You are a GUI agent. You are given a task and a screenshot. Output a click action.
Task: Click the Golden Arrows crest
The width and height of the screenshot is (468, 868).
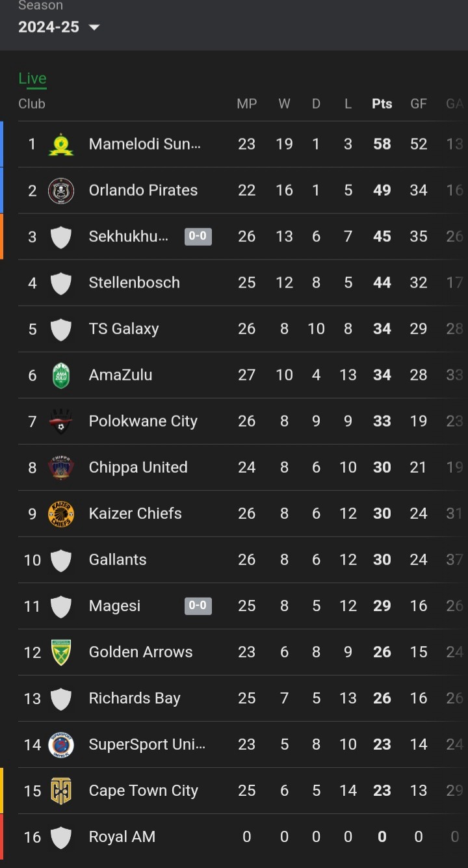(x=61, y=652)
